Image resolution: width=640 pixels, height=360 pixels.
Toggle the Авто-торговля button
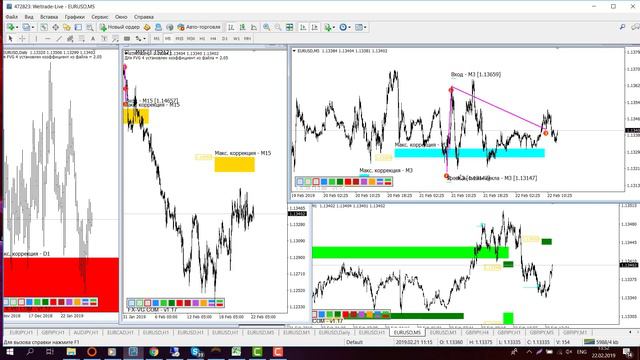coord(199,27)
